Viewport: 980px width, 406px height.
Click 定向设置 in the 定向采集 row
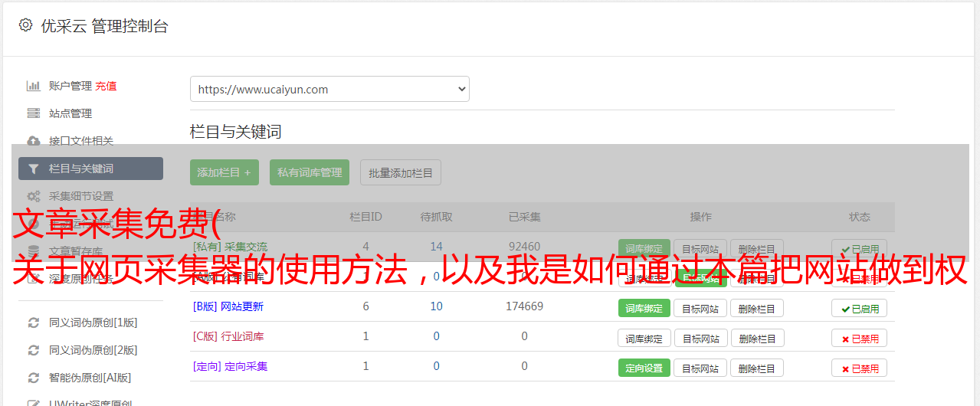click(x=644, y=368)
